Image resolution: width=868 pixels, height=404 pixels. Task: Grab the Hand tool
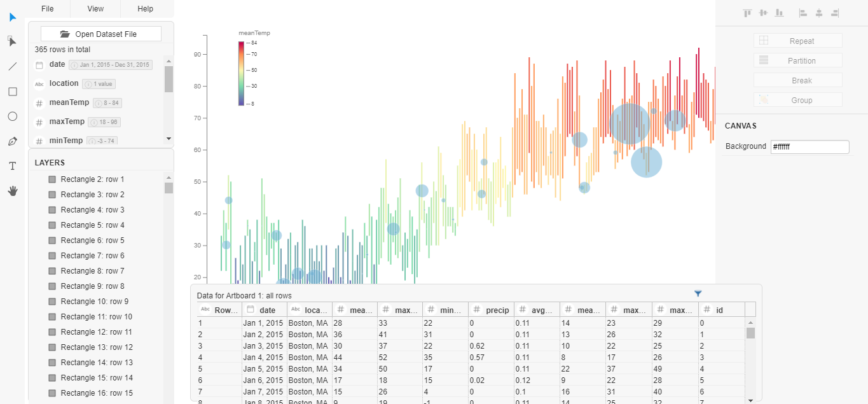tap(12, 190)
